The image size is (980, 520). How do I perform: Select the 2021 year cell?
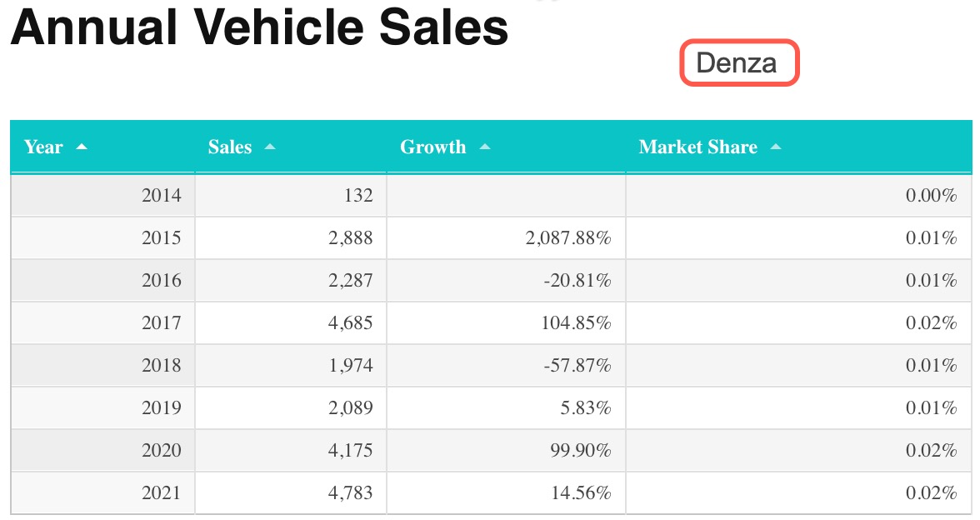click(x=161, y=492)
